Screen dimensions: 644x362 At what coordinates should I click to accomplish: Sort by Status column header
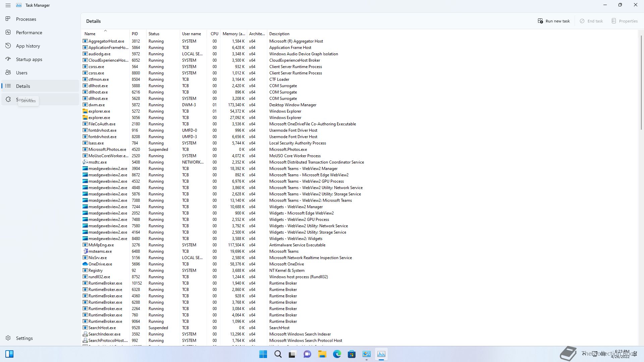(154, 34)
